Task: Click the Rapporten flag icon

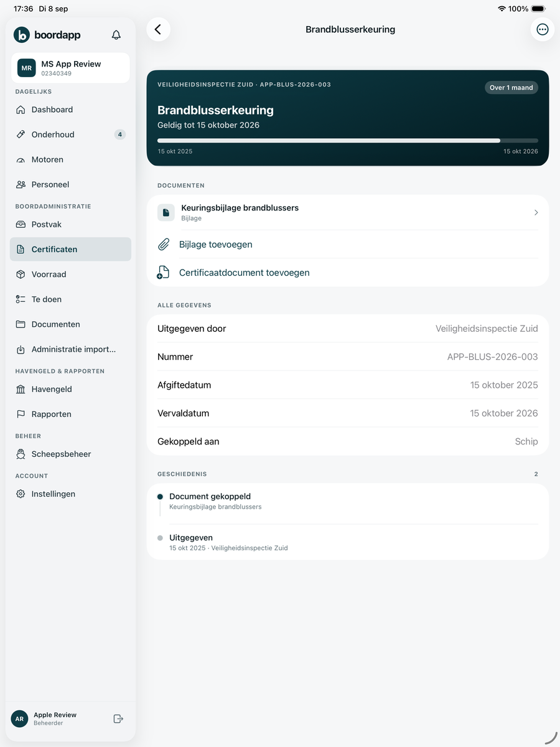Action: 21,414
